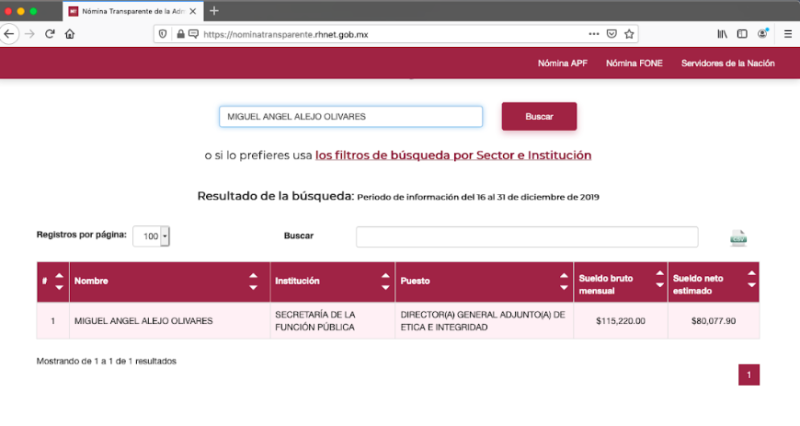Select the Servidores de la Nación menu item

point(727,63)
